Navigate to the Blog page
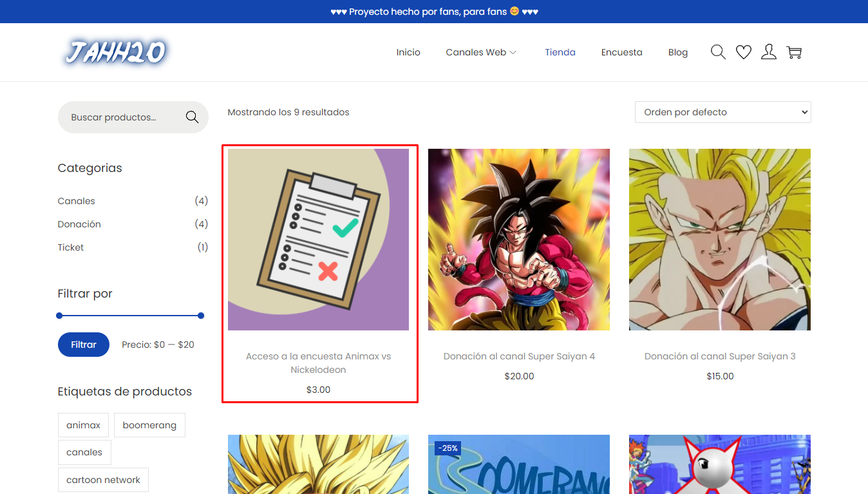 677,52
